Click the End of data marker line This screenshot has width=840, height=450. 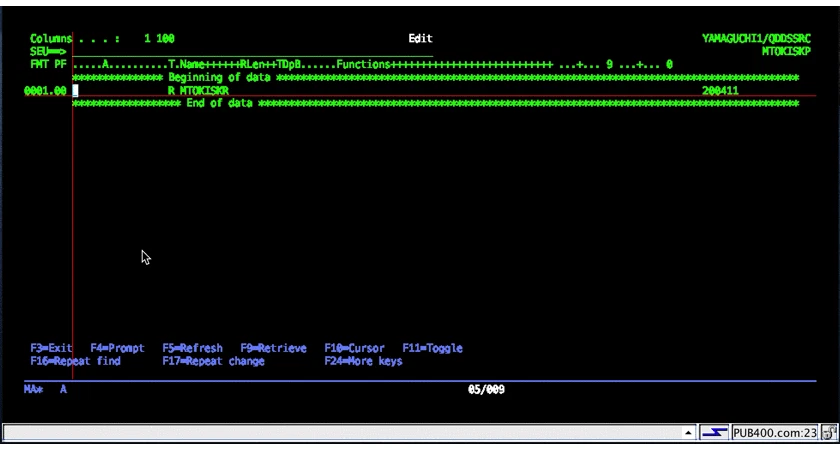pyautogui.click(x=436, y=103)
